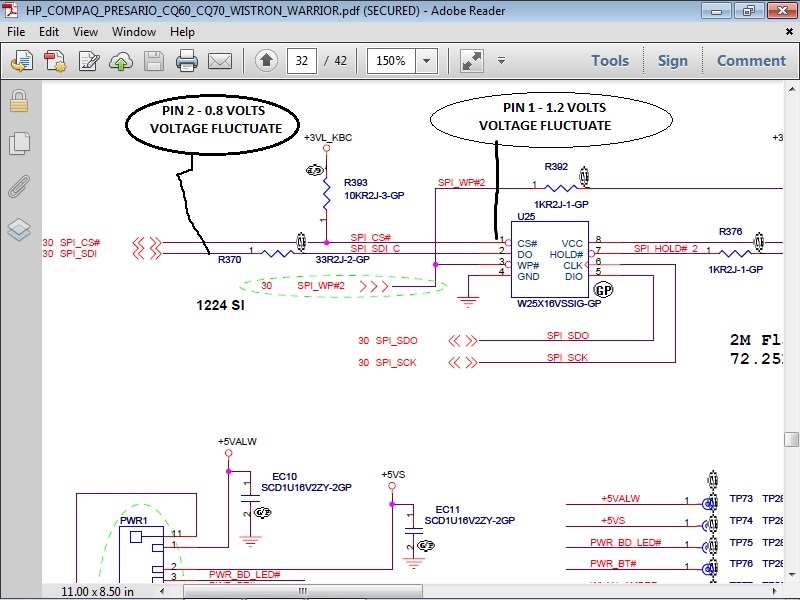
Task: Open the Help menu
Action: coord(182,32)
